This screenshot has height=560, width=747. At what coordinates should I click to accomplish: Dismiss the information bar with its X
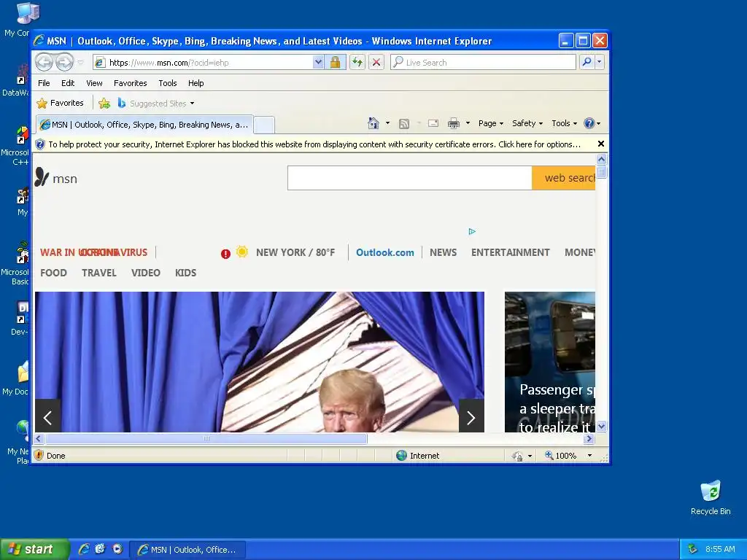[x=601, y=144]
